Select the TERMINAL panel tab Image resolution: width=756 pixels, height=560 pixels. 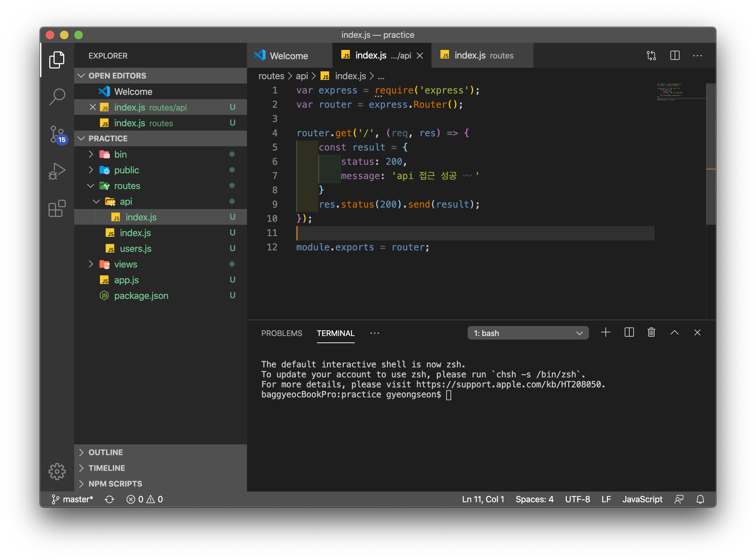tap(336, 333)
